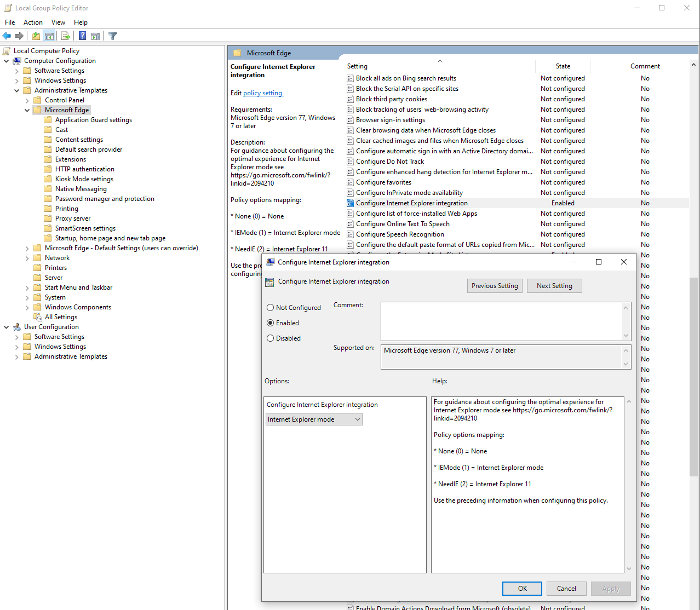This screenshot has width=700, height=610.
Task: Click the Back arrow toolbar icon
Action: coord(7,36)
